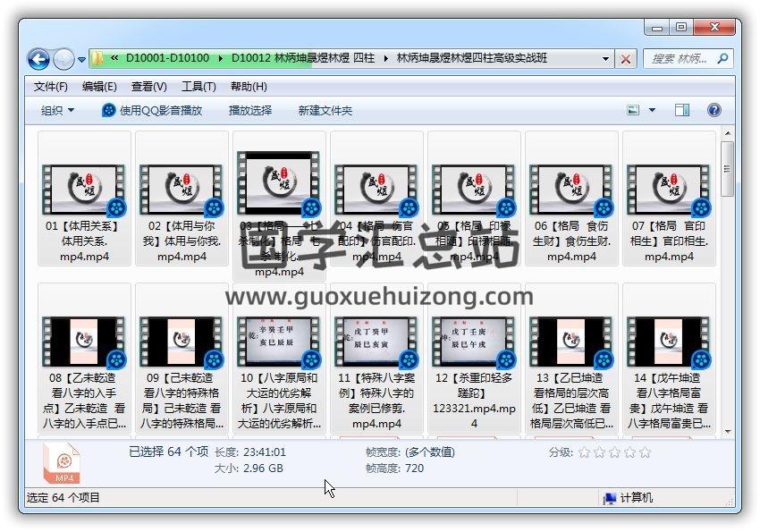
Task: Click the vertical scrollbar thumb
Action: pos(727,169)
